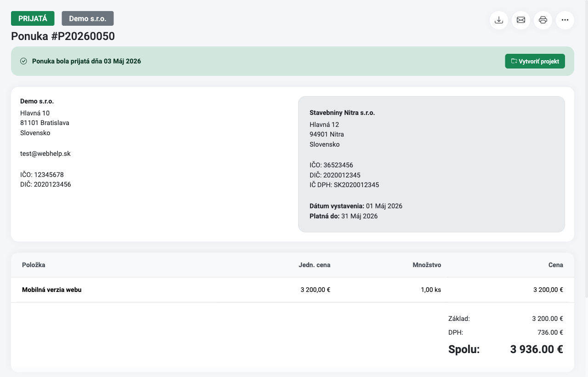Image resolution: width=588 pixels, height=377 pixels.
Task: Click customer DIČ: 2020012345
Action: pos(335,175)
